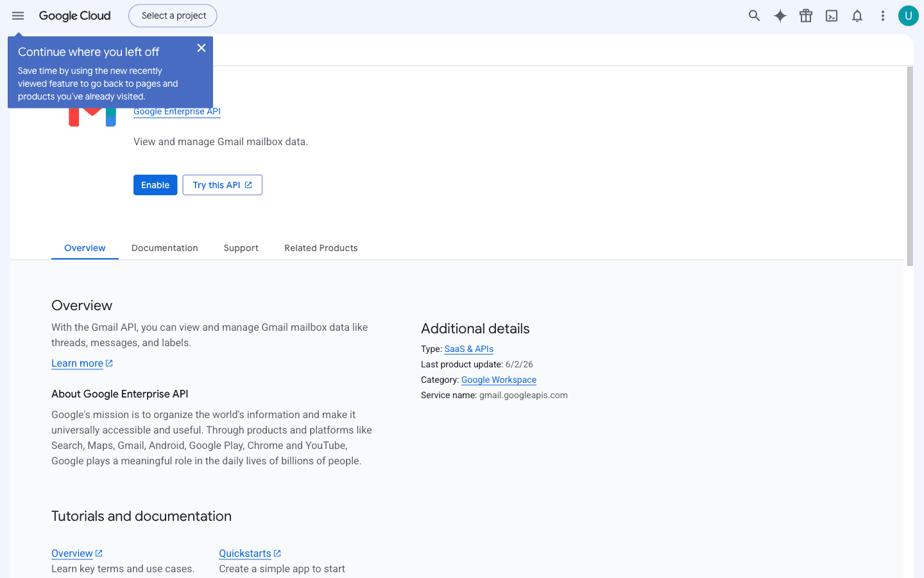924x578 pixels.
Task: Open the Support tab
Action: click(x=241, y=248)
